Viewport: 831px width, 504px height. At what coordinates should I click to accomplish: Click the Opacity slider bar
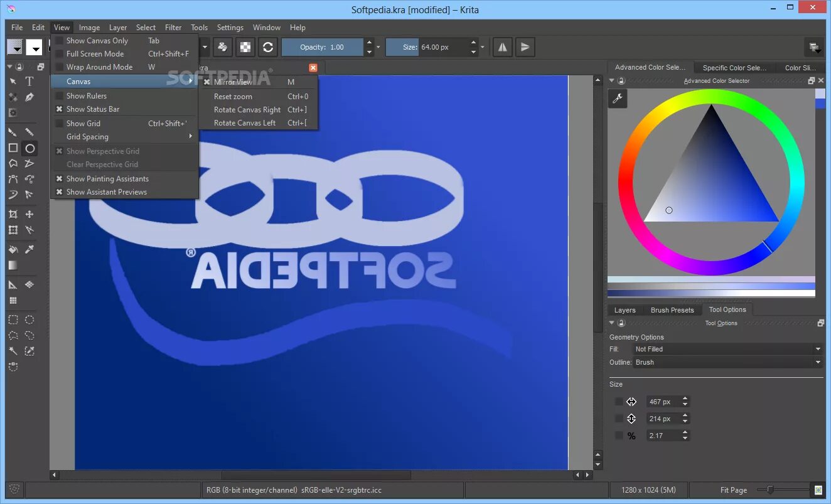[x=323, y=47]
